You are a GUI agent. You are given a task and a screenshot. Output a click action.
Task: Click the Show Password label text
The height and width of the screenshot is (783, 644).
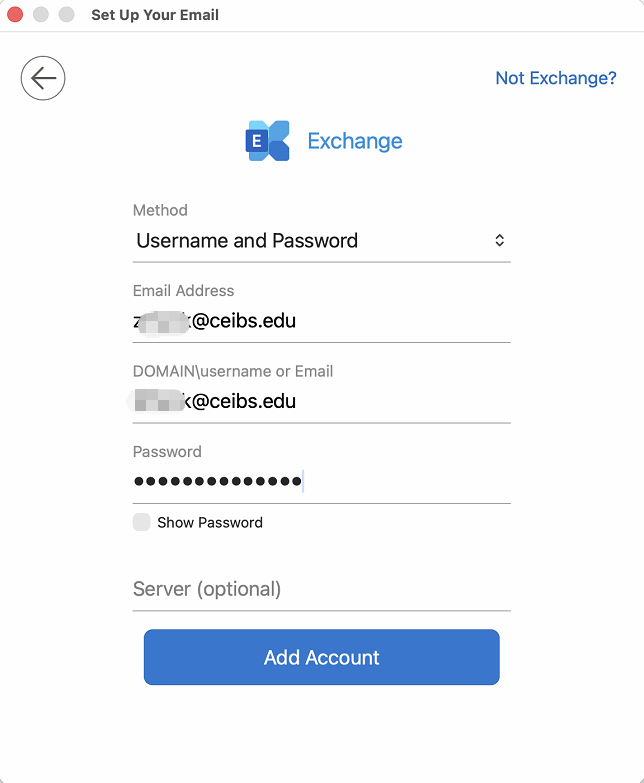point(210,522)
